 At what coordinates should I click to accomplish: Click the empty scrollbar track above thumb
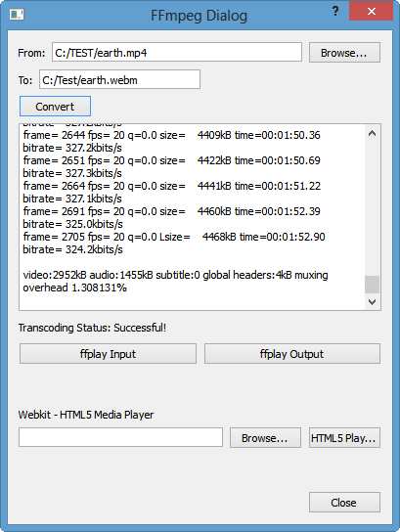tap(372, 208)
